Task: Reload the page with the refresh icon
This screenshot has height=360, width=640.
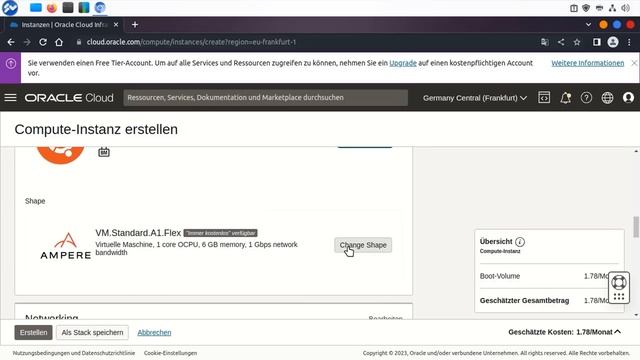Action: pyautogui.click(x=43, y=42)
